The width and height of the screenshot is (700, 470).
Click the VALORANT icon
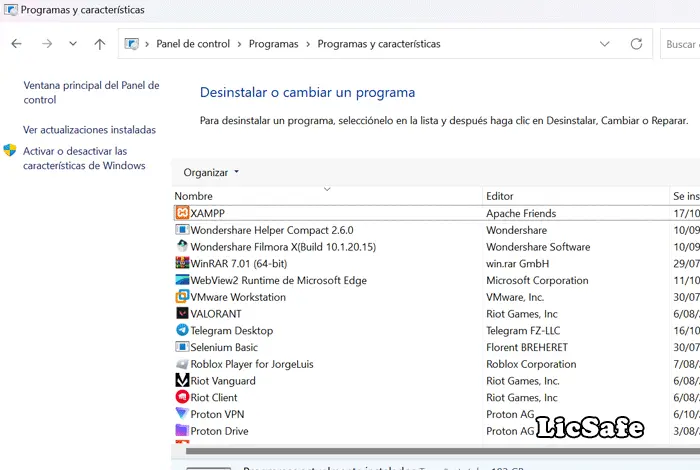coord(182,313)
